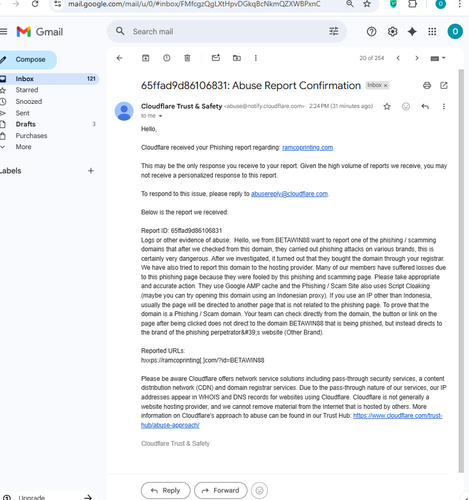This screenshot has height=500, width=469.
Task: Add emoji reaction beside Forward button
Action: [259, 490]
